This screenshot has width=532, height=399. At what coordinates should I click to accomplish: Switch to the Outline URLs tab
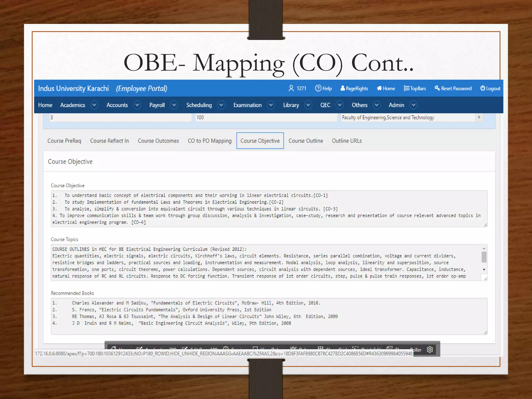[347, 141]
